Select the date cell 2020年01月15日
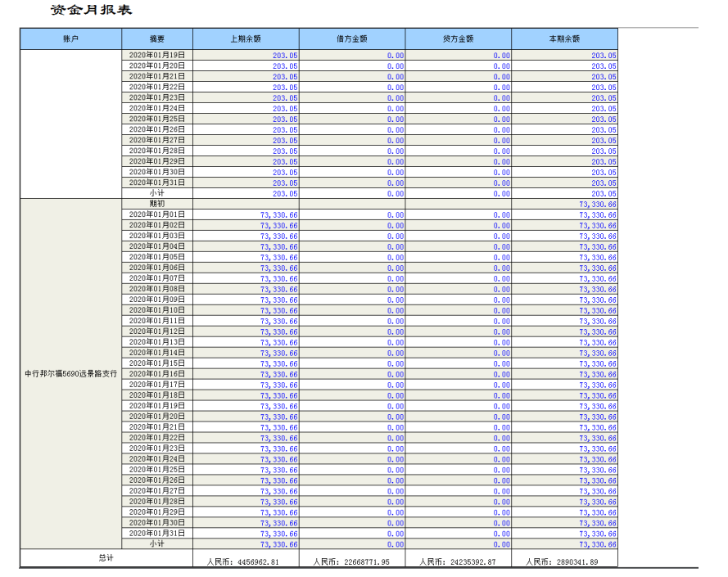Image resolution: width=728 pixels, height=577 pixels. (157, 363)
